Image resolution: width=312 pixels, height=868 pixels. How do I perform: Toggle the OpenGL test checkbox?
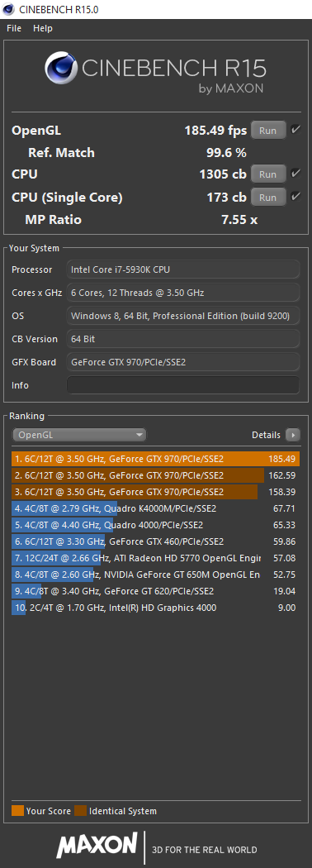pos(296,130)
